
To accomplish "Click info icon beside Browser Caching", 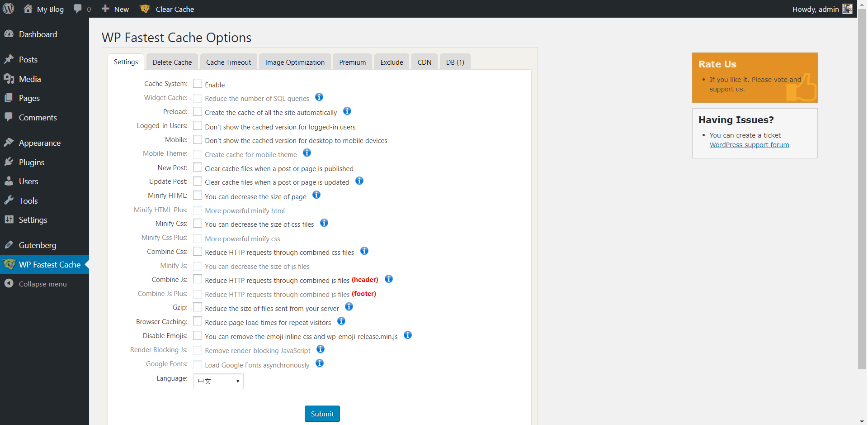I will pyautogui.click(x=341, y=321).
